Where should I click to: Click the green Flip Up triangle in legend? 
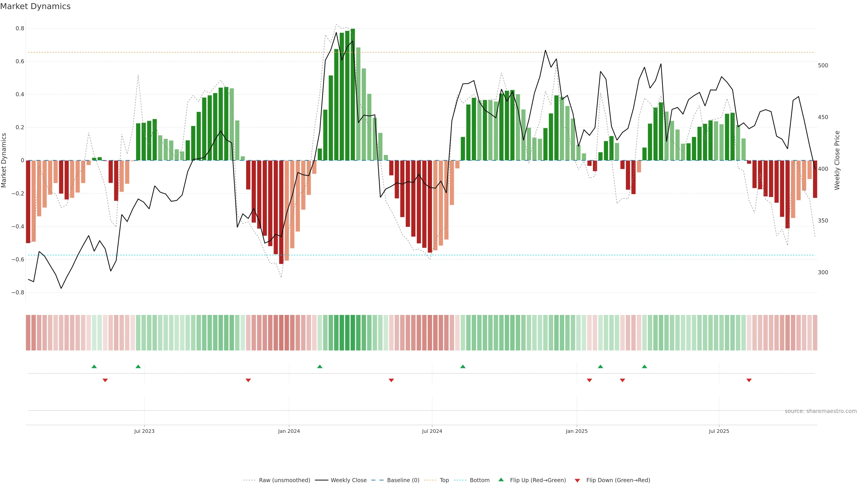(x=501, y=480)
